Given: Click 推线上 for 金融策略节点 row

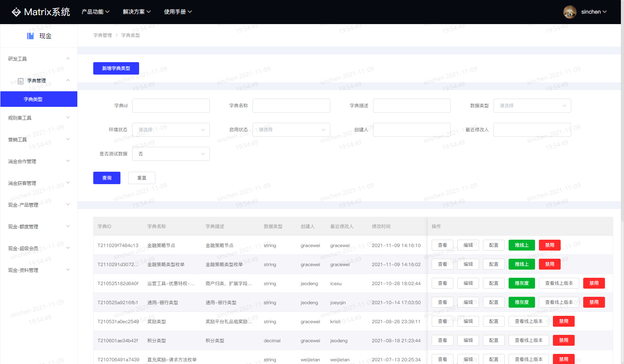Looking at the screenshot, I should pos(522,245).
